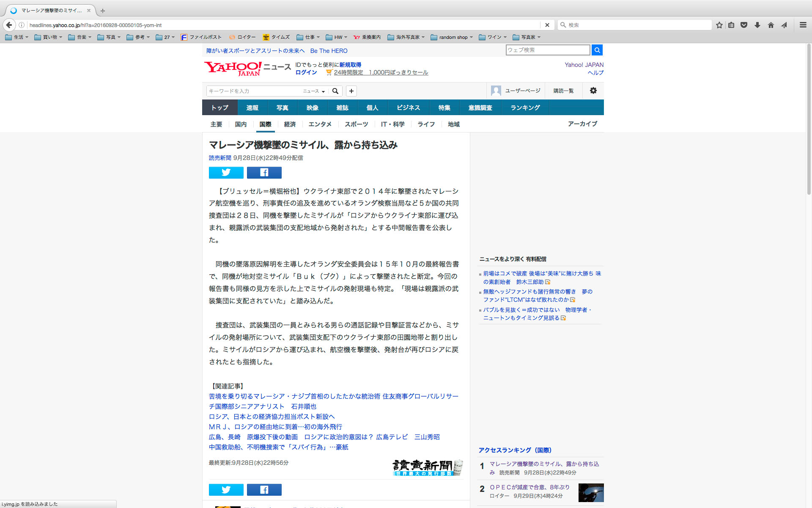Click the Twitter share button under headline
This screenshot has height=508, width=812.
tap(226, 172)
